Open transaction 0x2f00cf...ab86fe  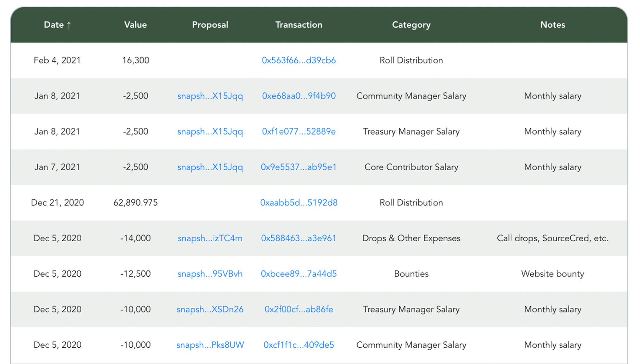pos(299,309)
